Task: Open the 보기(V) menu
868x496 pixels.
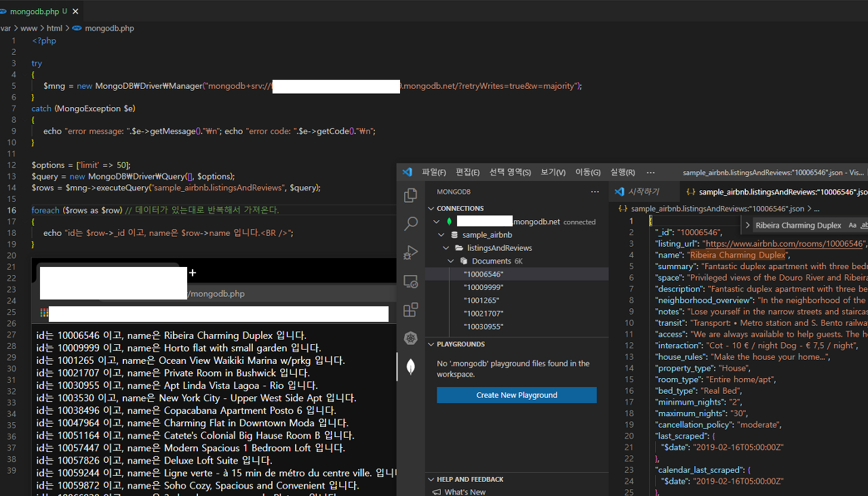Action: 553,172
